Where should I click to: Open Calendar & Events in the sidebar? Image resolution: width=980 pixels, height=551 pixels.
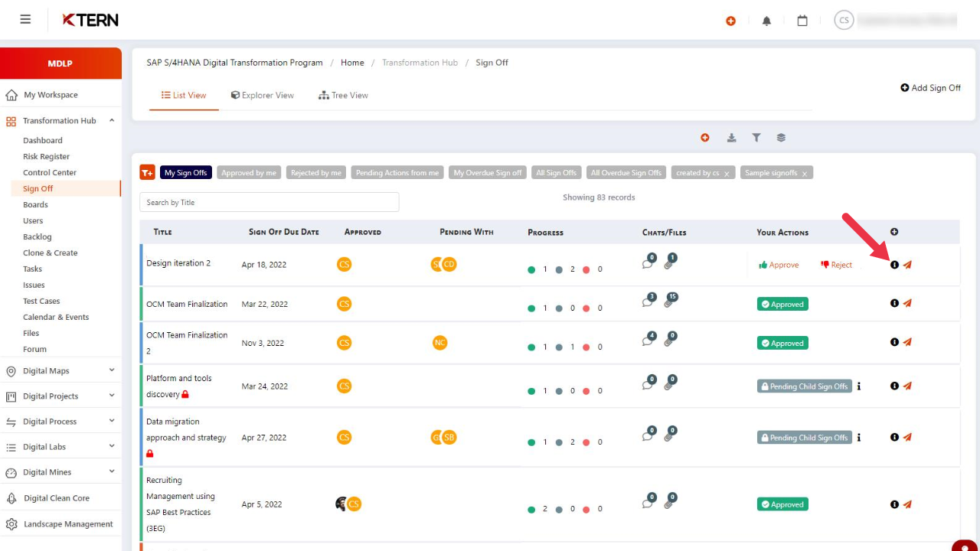(x=56, y=317)
